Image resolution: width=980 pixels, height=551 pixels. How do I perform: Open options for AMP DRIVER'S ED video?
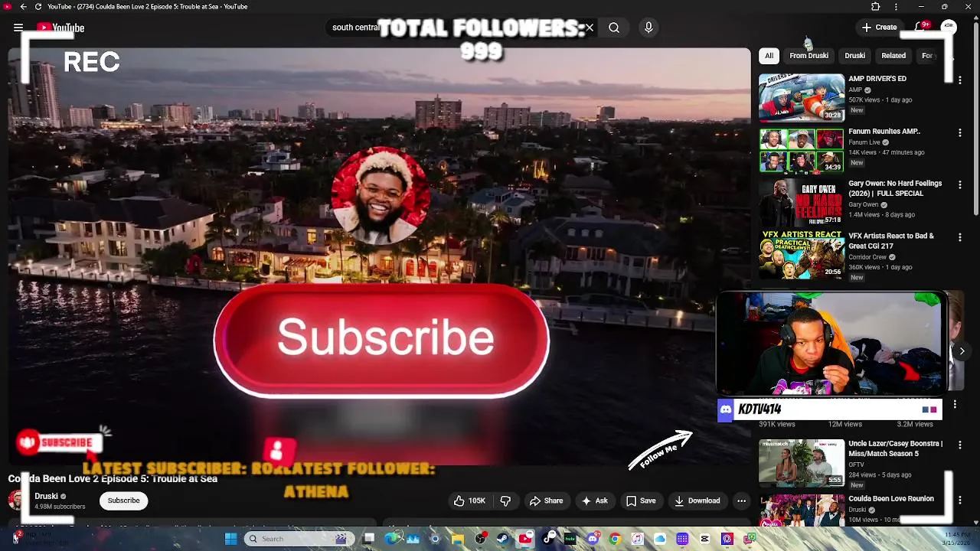click(x=959, y=80)
